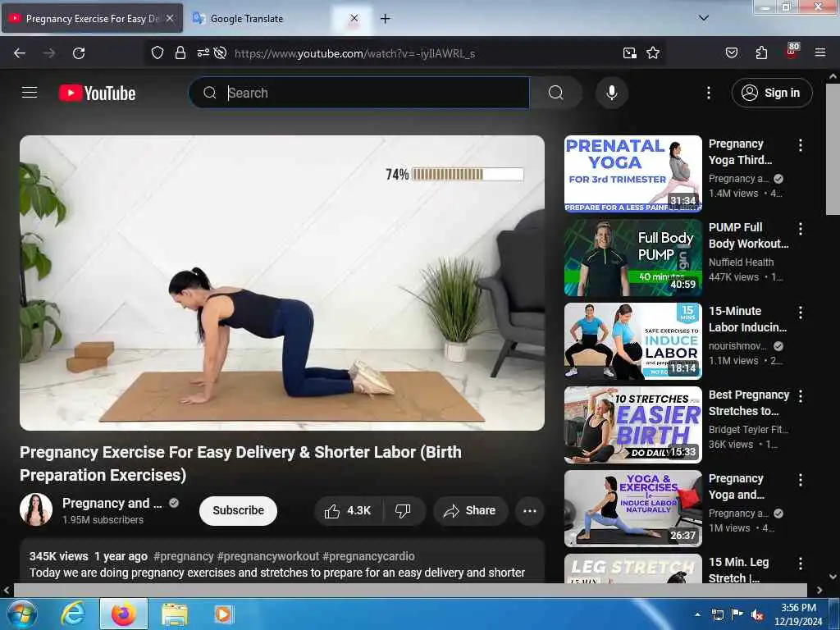This screenshot has width=840, height=630.
Task: Activate voice search microphone
Action: (611, 93)
